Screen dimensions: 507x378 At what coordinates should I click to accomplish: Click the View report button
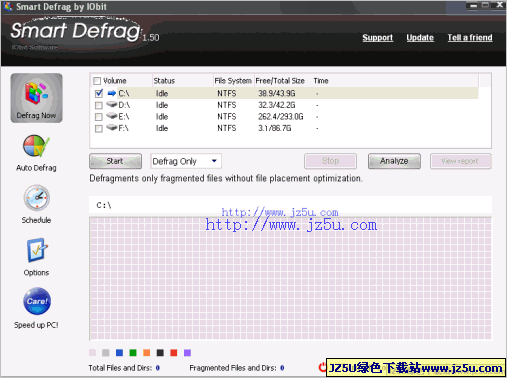coord(460,161)
